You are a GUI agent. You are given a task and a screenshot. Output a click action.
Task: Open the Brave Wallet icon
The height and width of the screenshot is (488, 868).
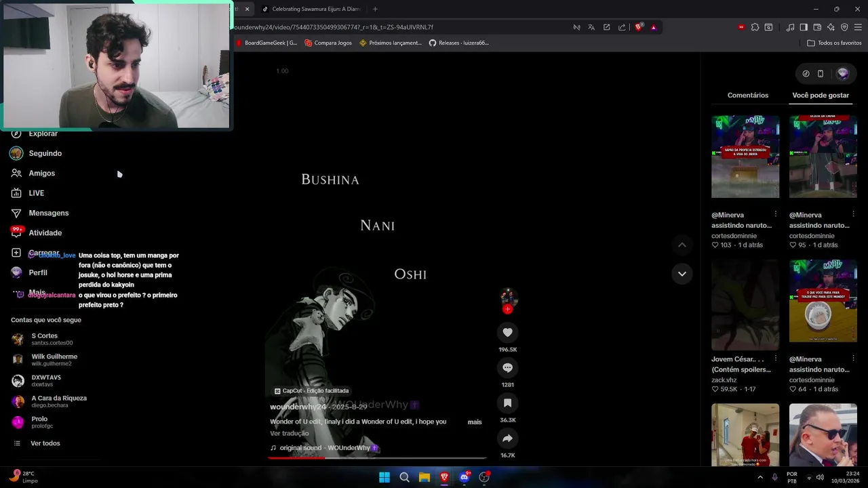tap(817, 27)
